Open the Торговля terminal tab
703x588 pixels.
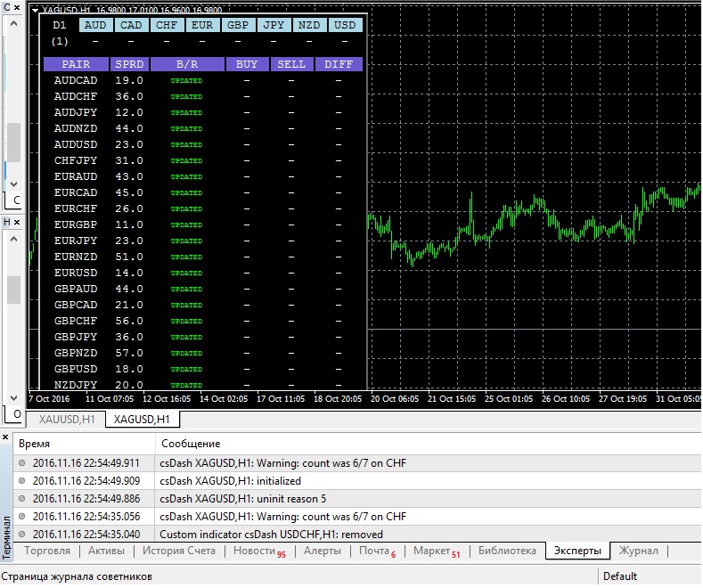pos(47,551)
